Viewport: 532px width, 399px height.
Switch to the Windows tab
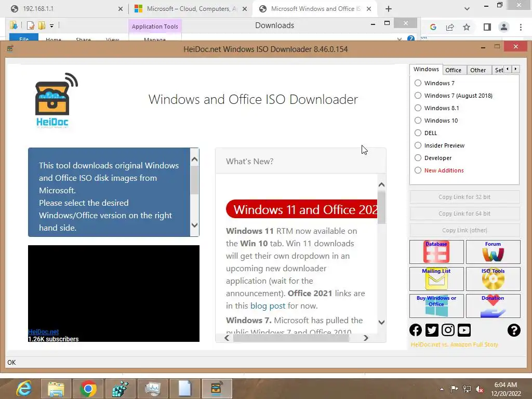[426, 69]
